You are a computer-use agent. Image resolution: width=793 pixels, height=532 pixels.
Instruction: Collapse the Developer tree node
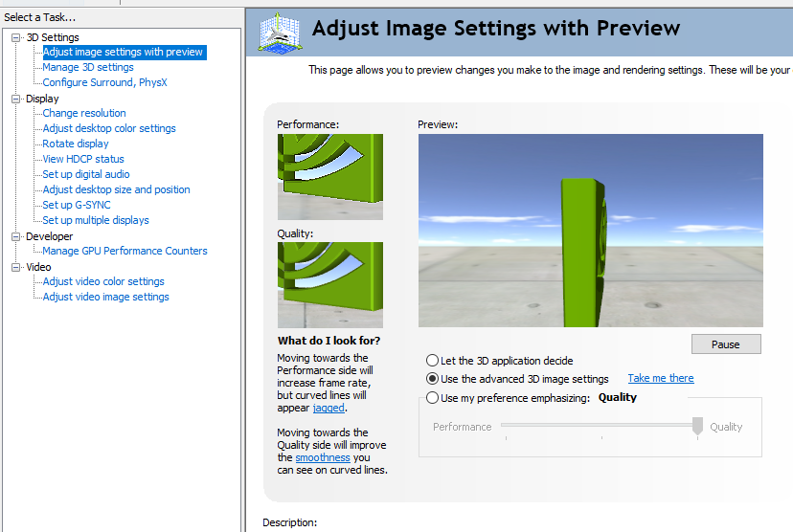click(x=15, y=236)
